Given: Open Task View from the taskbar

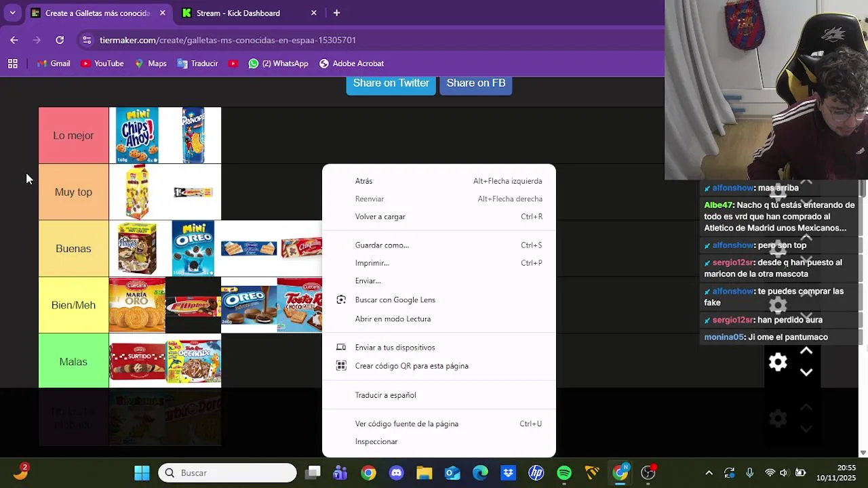Looking at the screenshot, I should pos(313,473).
